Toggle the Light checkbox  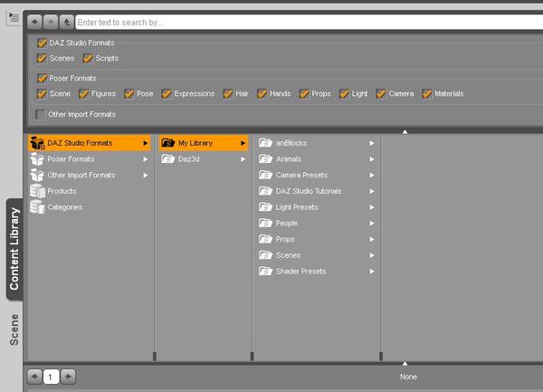(344, 94)
